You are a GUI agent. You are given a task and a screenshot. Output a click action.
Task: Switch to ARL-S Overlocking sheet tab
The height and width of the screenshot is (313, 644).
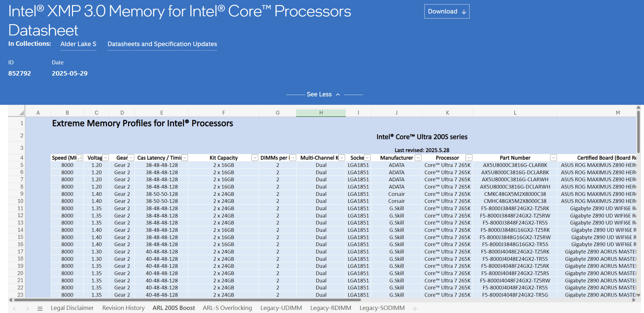point(227,308)
